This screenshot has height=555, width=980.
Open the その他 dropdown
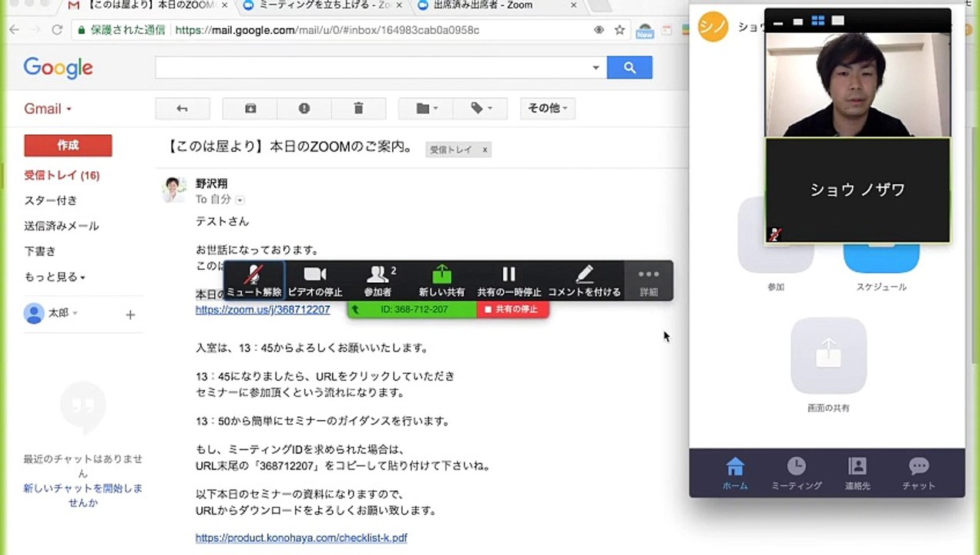(547, 109)
